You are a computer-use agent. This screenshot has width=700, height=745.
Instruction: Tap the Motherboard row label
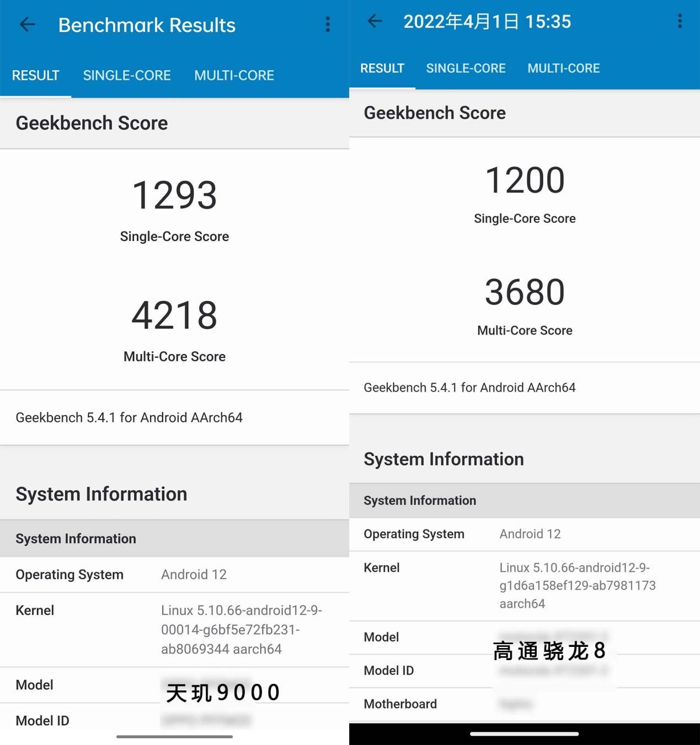click(400, 704)
